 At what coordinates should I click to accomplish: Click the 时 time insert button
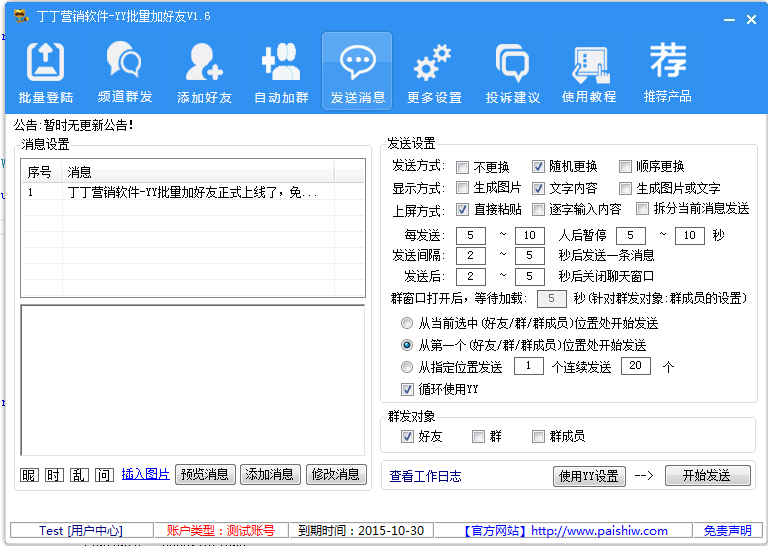coord(54,475)
